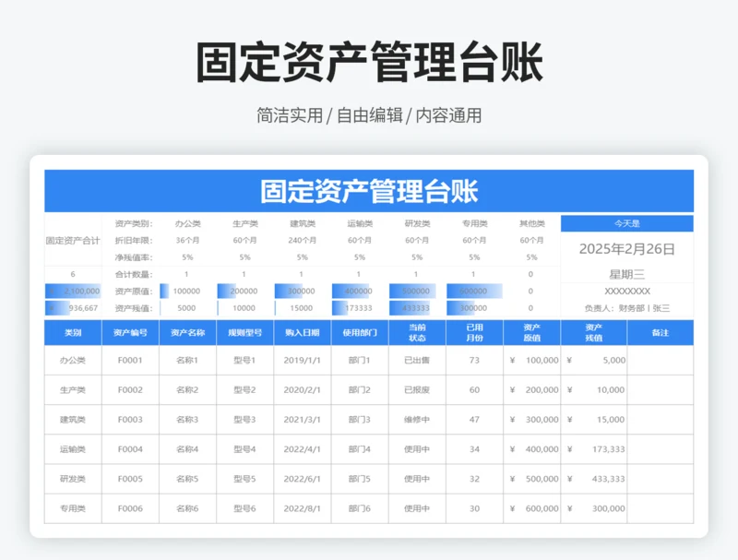Select the ¥600,000 original value in F0006 row
Image resolution: width=738 pixels, height=560 pixels.
click(532, 508)
